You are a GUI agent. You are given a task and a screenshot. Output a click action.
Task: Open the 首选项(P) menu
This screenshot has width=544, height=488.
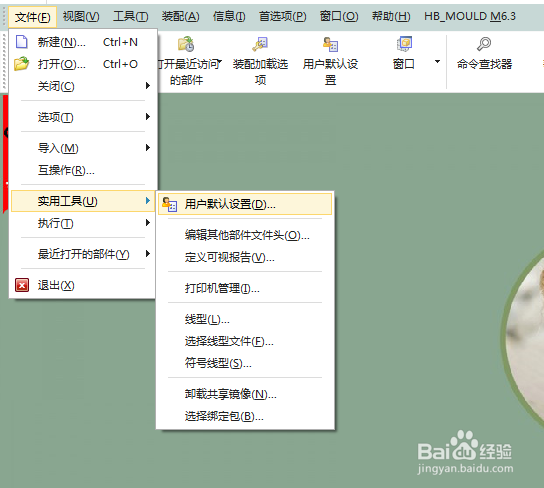coord(282,16)
